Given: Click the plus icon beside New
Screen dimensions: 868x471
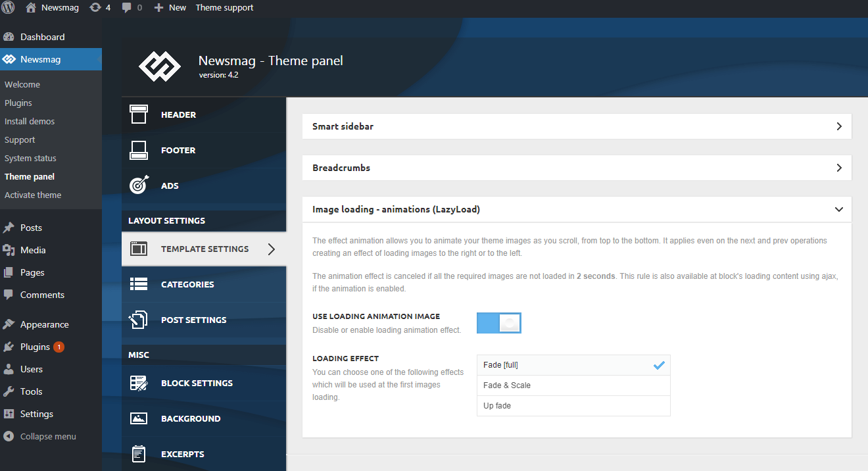Looking at the screenshot, I should point(158,8).
